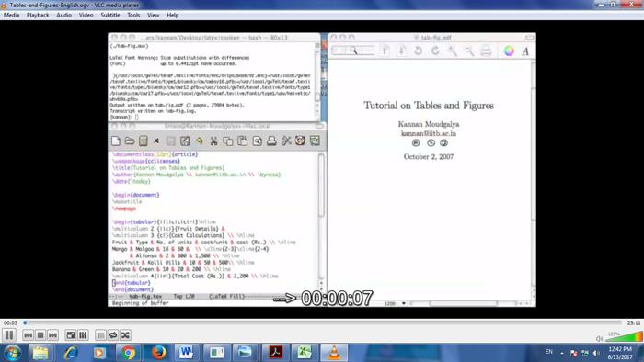Open the Playback menu
This screenshot has height=362, width=644.
click(38, 16)
